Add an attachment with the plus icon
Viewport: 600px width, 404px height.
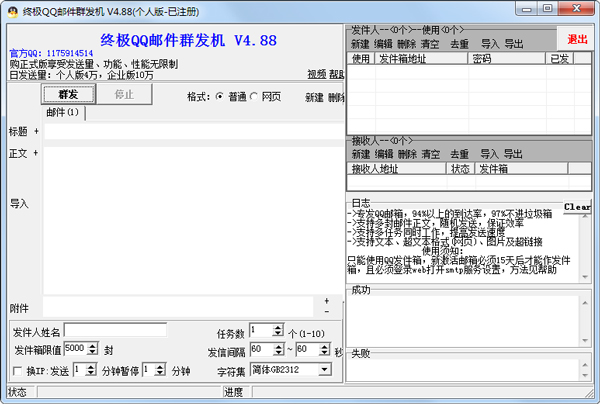pyautogui.click(x=326, y=301)
